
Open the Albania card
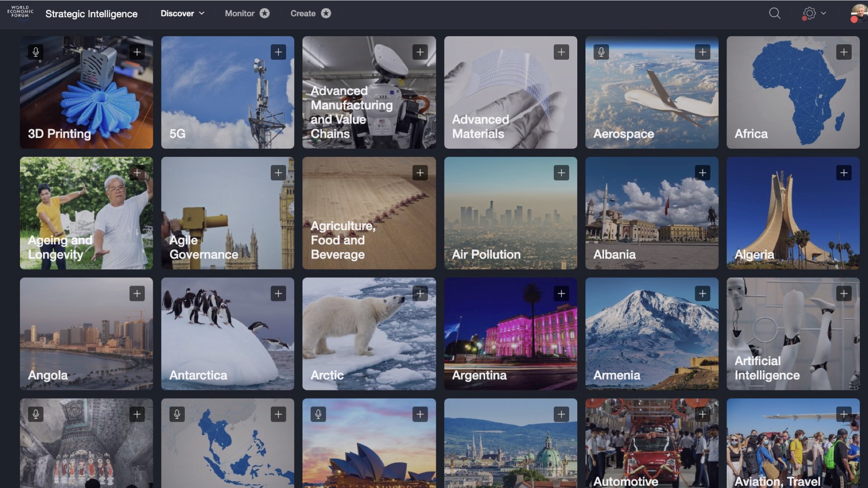pyautogui.click(x=652, y=213)
